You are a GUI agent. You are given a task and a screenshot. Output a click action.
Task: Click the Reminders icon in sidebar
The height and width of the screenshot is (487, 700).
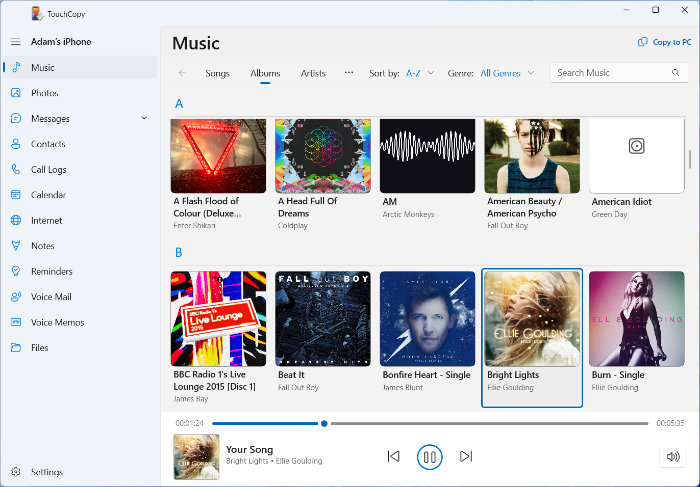[16, 271]
